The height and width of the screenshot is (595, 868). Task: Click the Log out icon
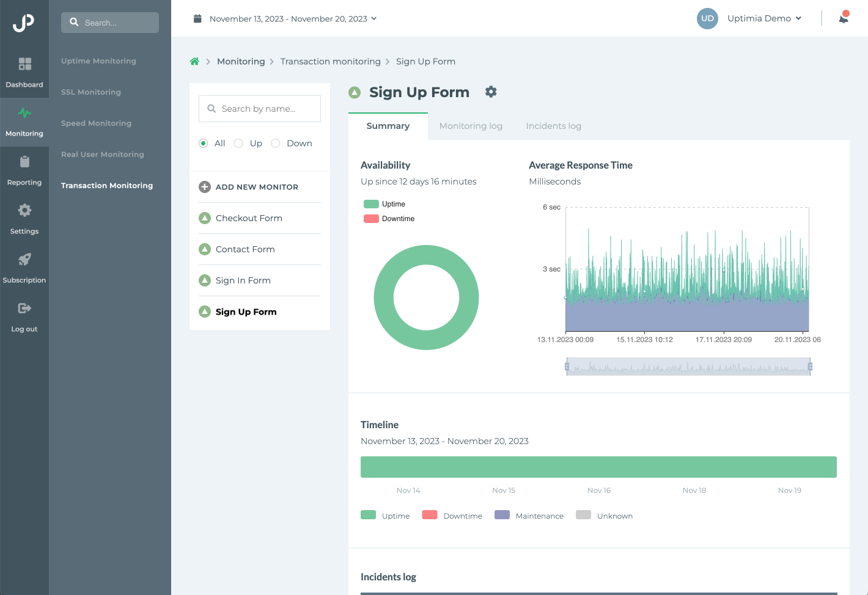(24, 316)
